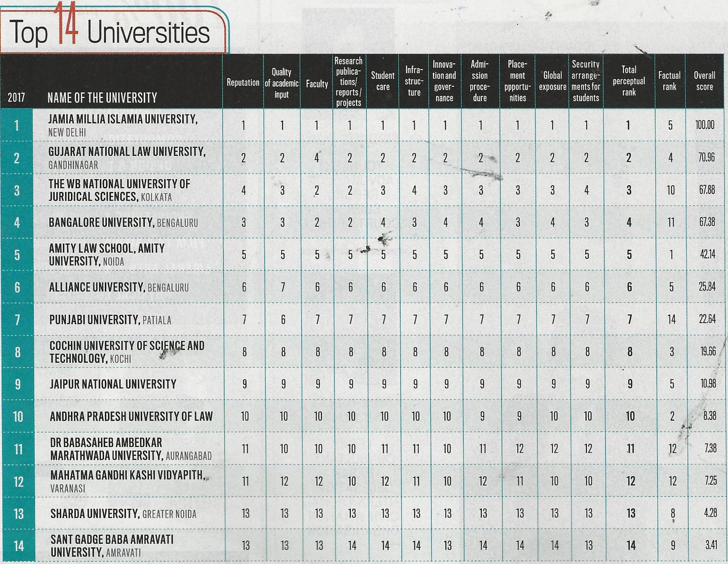Click the 'Innovation and governance' header
Image resolution: width=728 pixels, height=564 pixels.
click(444, 81)
